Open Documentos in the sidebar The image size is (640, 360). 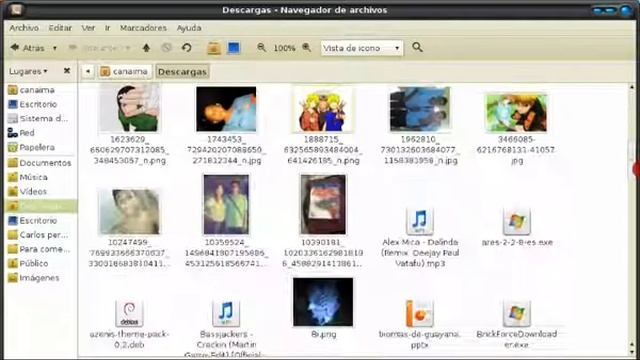pyautogui.click(x=40, y=163)
